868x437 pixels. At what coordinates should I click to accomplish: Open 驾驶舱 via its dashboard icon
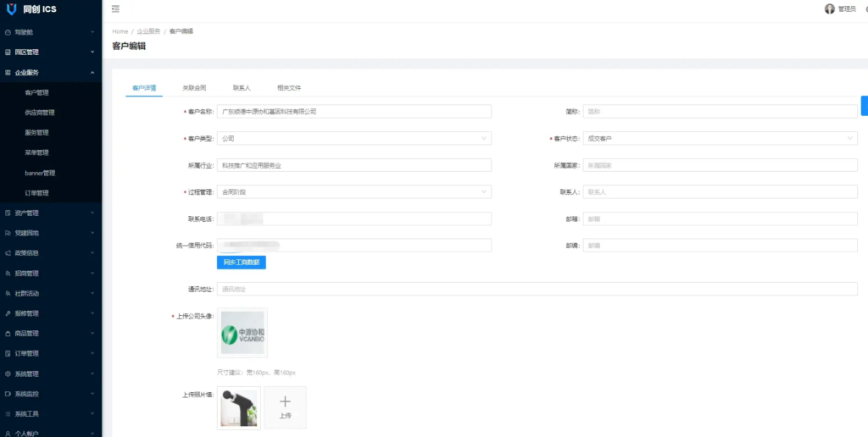8,32
